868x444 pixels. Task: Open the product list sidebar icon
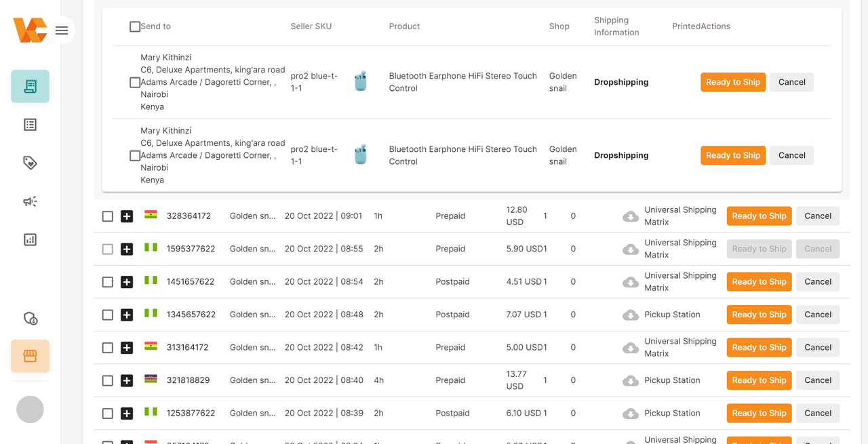30,125
